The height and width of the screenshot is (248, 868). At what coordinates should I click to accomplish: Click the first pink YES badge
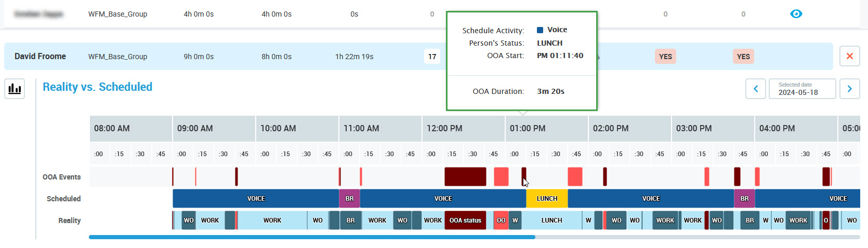pos(665,57)
